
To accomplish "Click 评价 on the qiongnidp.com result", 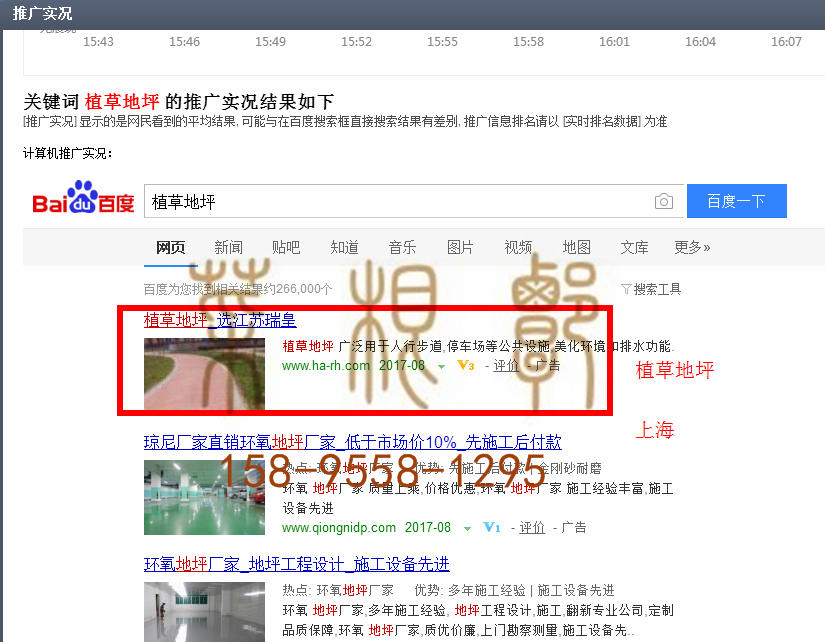I will (x=532, y=527).
